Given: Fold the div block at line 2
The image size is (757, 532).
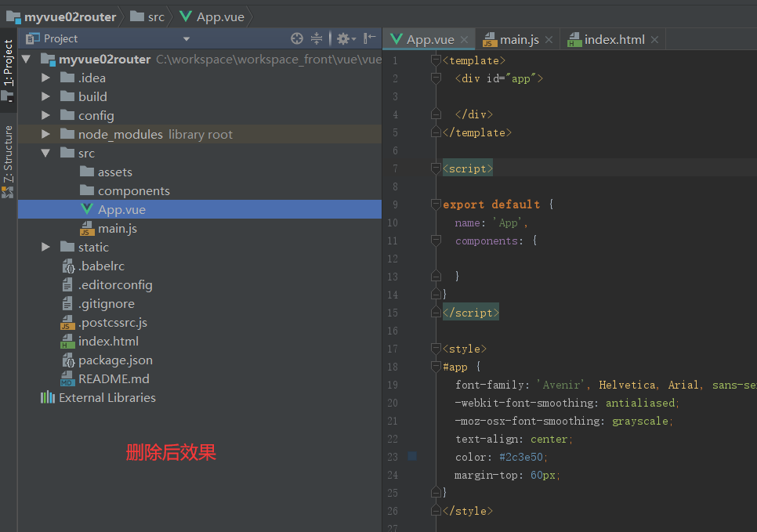Looking at the screenshot, I should tap(436, 78).
